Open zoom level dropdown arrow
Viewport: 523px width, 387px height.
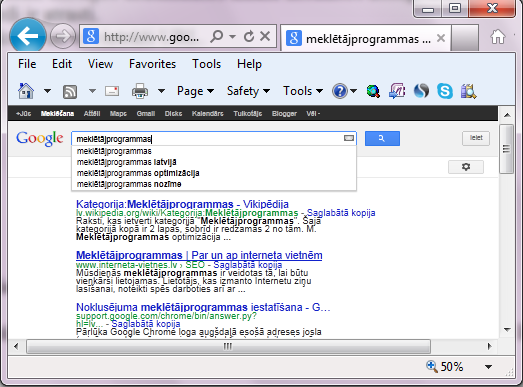tap(488, 367)
